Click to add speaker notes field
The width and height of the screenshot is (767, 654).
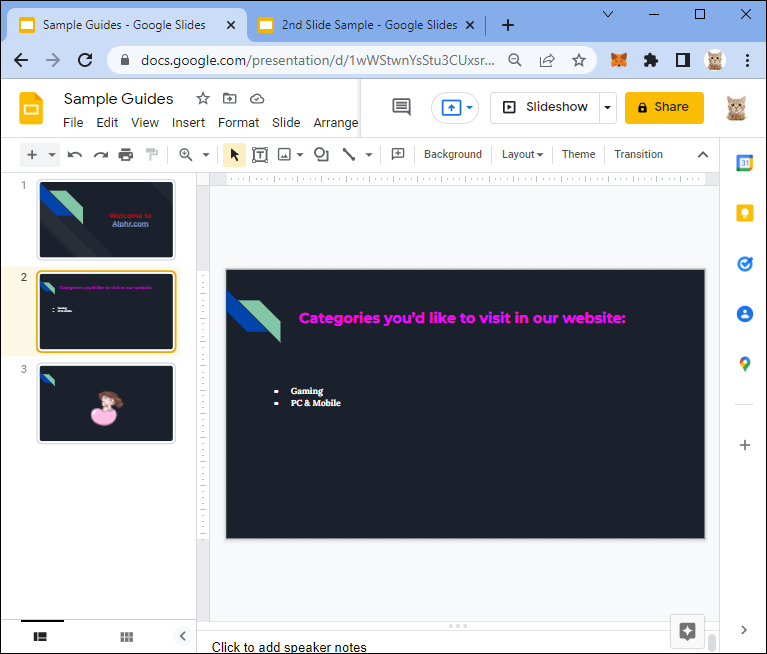click(x=289, y=647)
